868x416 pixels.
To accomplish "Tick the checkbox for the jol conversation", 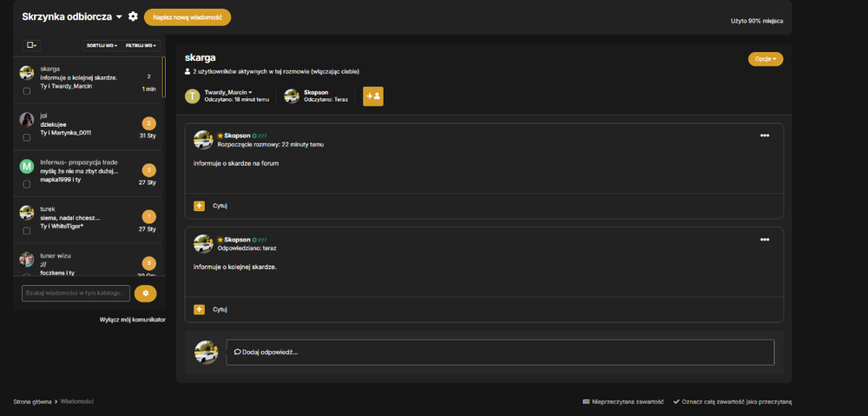I will point(27,137).
